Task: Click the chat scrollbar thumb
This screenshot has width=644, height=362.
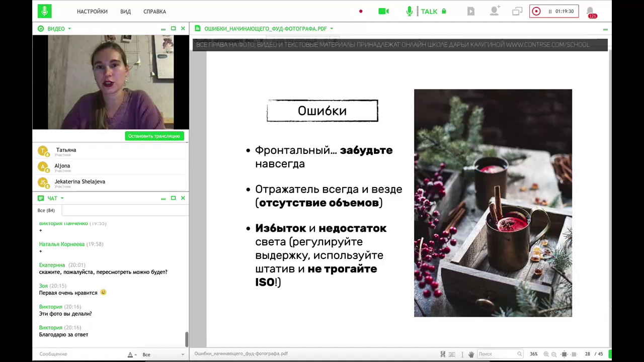Action: [x=187, y=339]
